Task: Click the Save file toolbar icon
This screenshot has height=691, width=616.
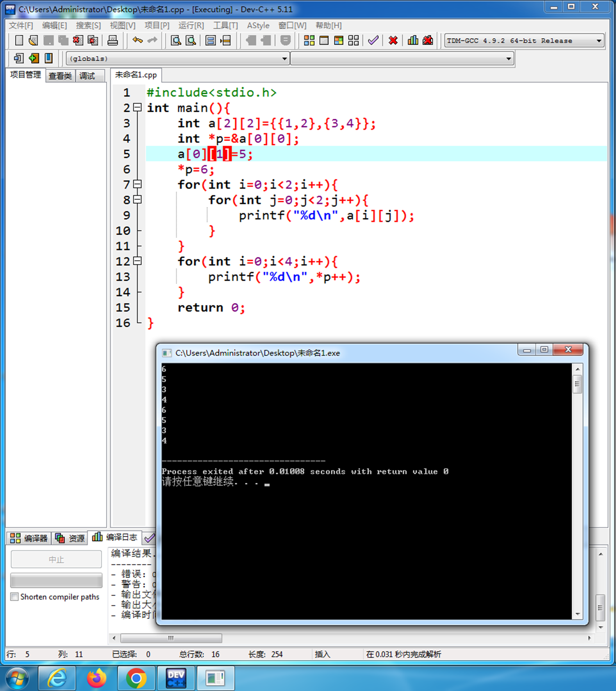Action: coord(48,40)
